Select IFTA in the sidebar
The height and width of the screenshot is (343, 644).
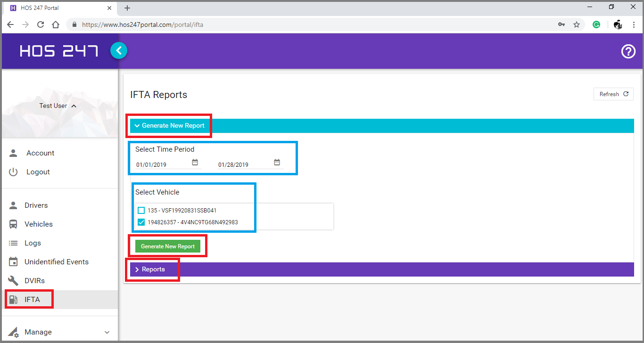(59, 300)
